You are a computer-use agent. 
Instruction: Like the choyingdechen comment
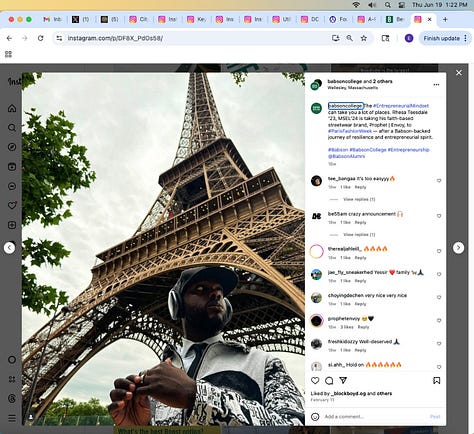[x=439, y=297]
